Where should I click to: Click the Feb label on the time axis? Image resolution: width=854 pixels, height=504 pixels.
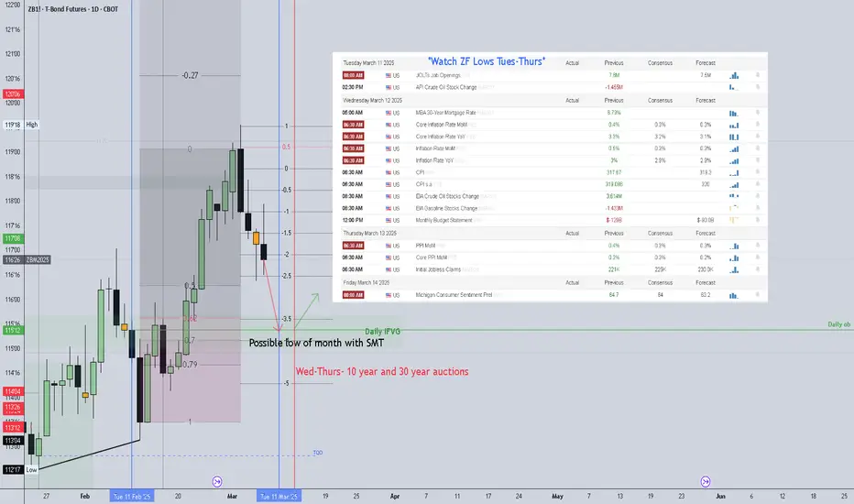click(85, 497)
